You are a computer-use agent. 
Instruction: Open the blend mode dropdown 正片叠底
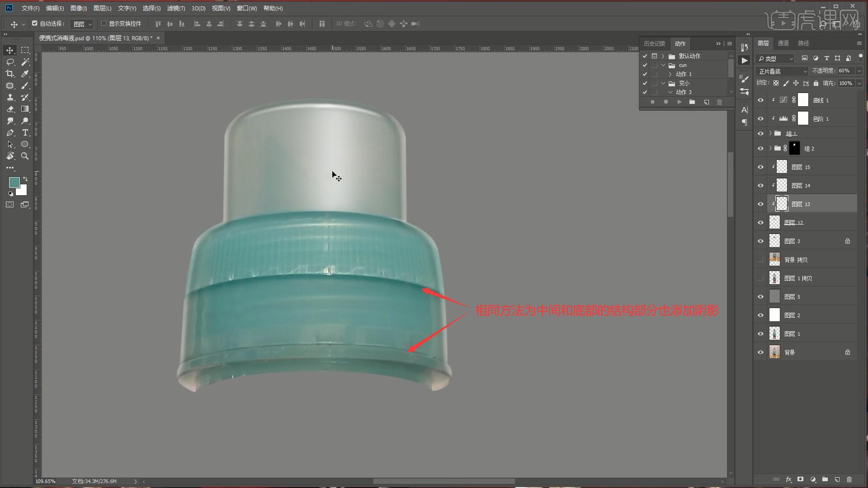(782, 71)
